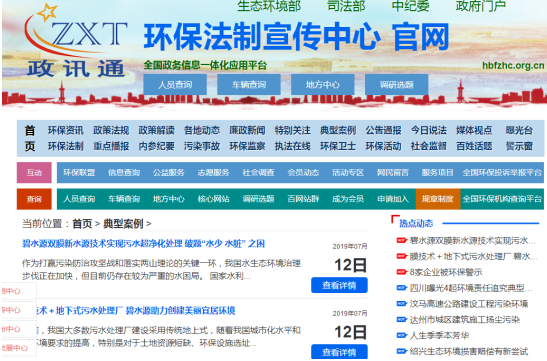Open 环保联盟 tab in blue bar
Image resolution: width=547 pixels, height=361 pixels.
coord(79,172)
